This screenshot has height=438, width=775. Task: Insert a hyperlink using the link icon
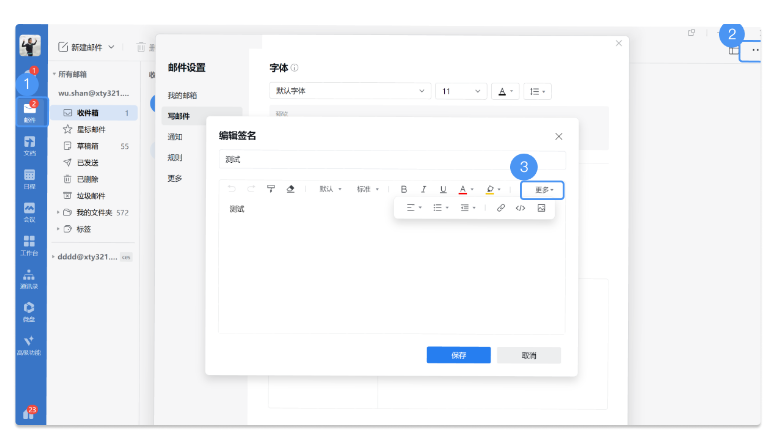click(501, 208)
